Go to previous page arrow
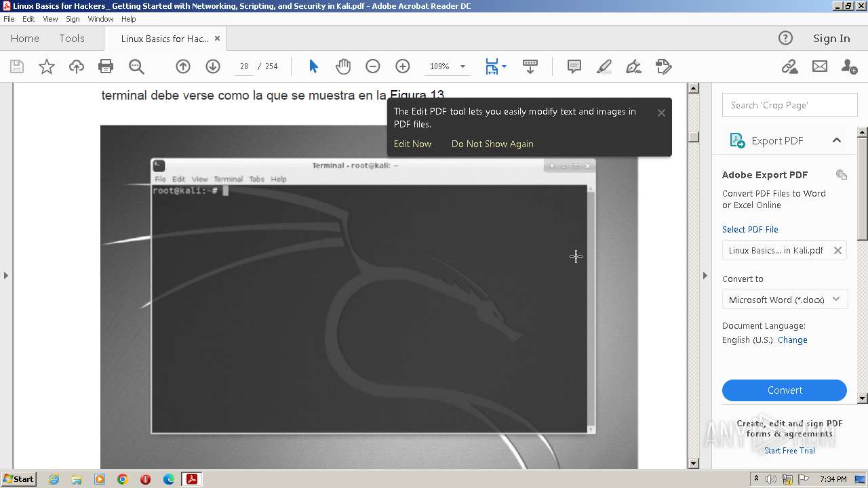868x488 pixels. pos(183,66)
